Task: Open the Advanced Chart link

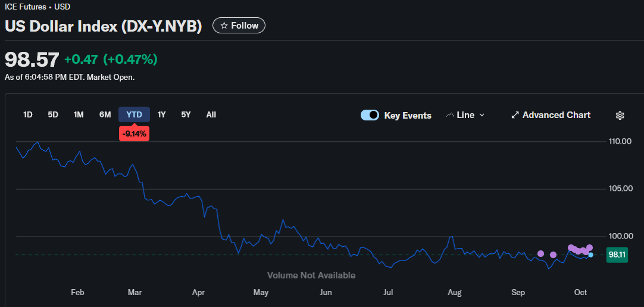Action: click(x=556, y=115)
